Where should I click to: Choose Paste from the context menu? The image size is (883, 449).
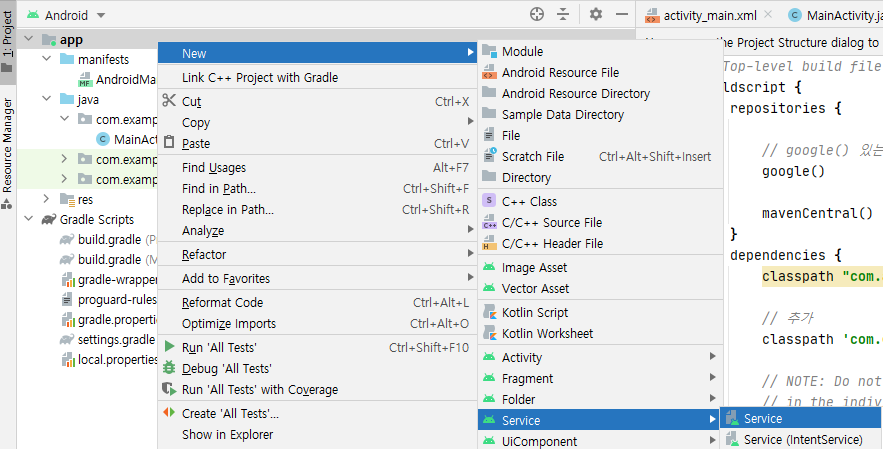tap(318, 144)
